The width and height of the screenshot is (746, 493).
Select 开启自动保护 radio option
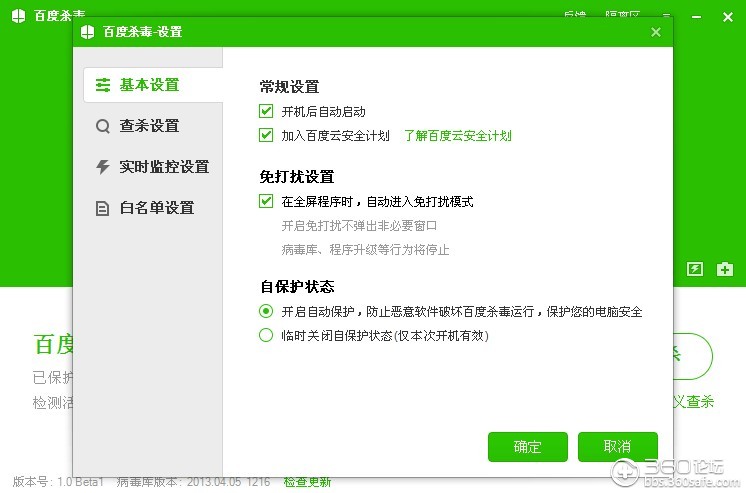tap(266, 311)
